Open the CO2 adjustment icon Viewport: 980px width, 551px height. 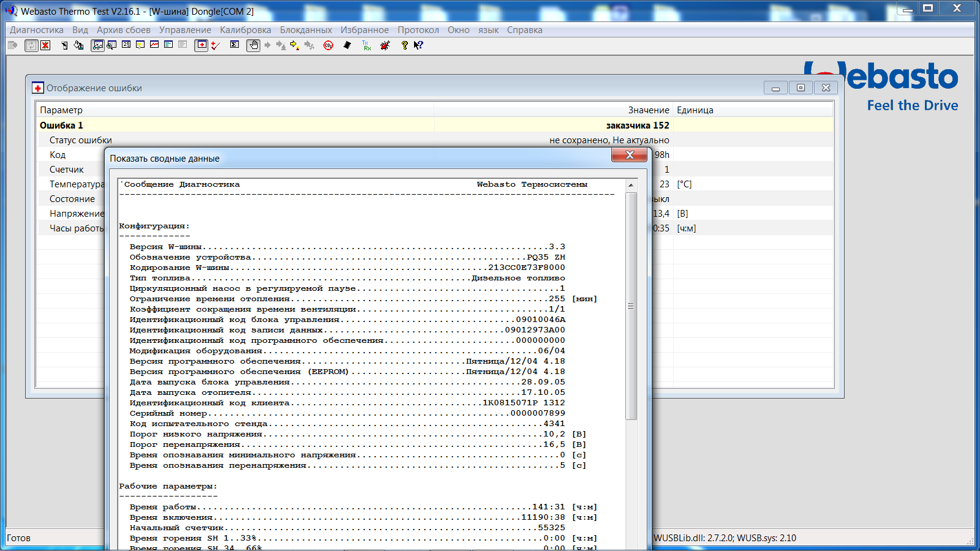(x=328, y=45)
